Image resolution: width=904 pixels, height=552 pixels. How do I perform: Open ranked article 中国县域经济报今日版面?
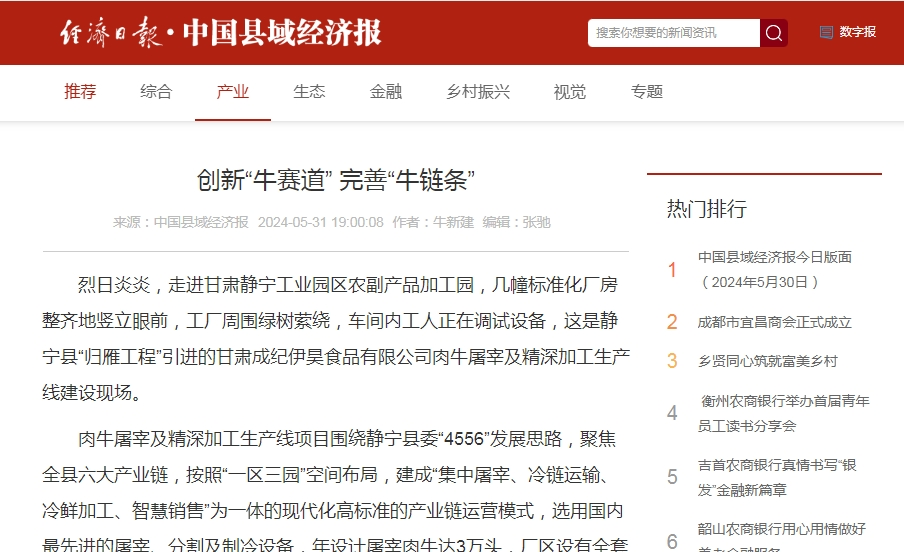pyautogui.click(x=775, y=269)
